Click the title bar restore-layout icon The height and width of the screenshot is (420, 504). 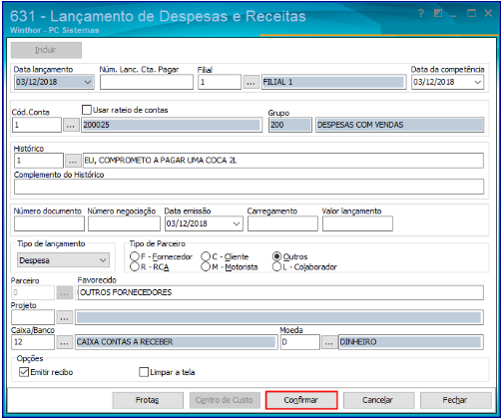click(438, 13)
